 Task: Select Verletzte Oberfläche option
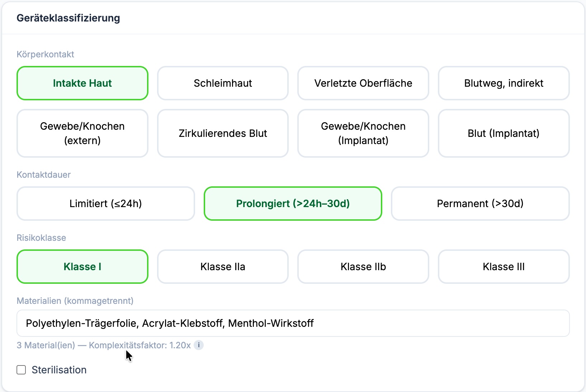[x=363, y=83]
